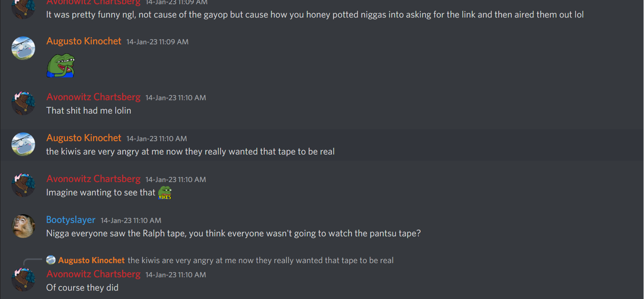Viewport: 644px width, 299px height.
Task: Jump to the replied message preview text
Action: tap(261, 260)
